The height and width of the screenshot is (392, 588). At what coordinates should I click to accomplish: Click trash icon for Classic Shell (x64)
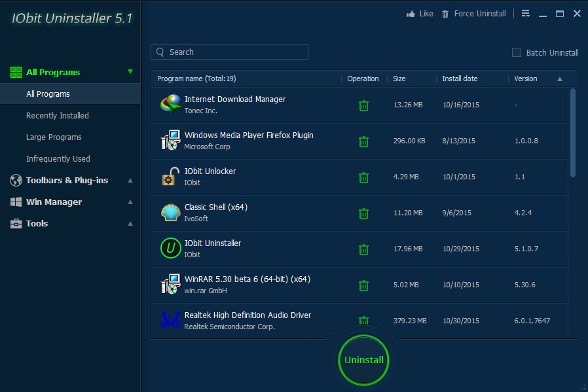(363, 213)
